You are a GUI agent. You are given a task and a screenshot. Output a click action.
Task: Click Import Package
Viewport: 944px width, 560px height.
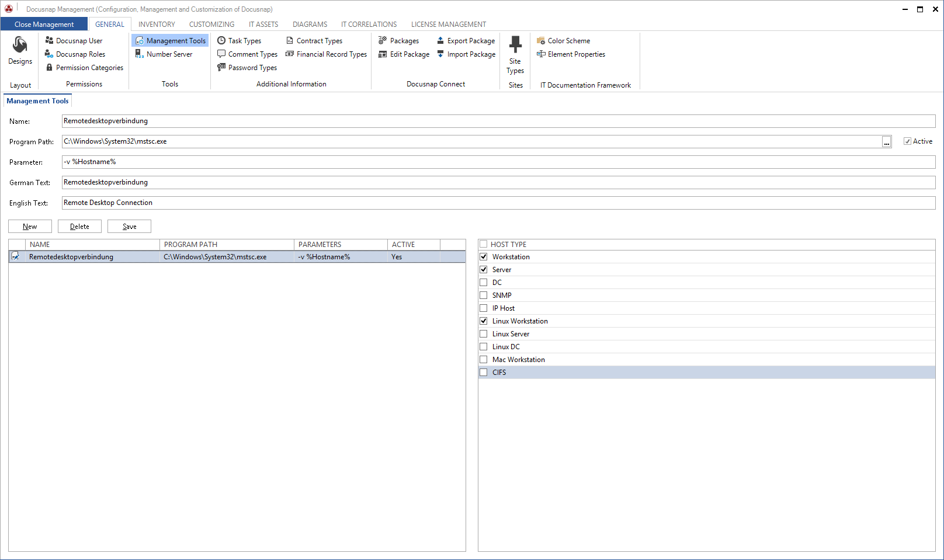tap(466, 54)
